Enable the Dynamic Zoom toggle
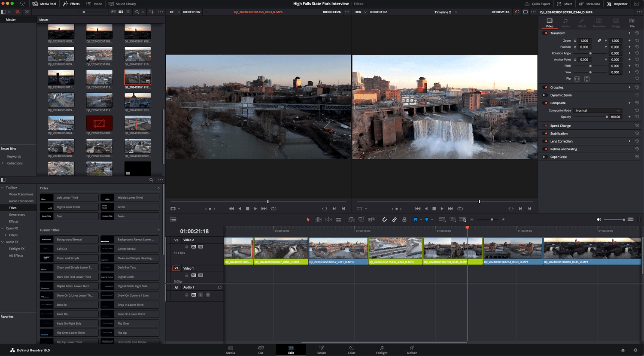Viewport: 644px width, 356px height. pos(544,95)
